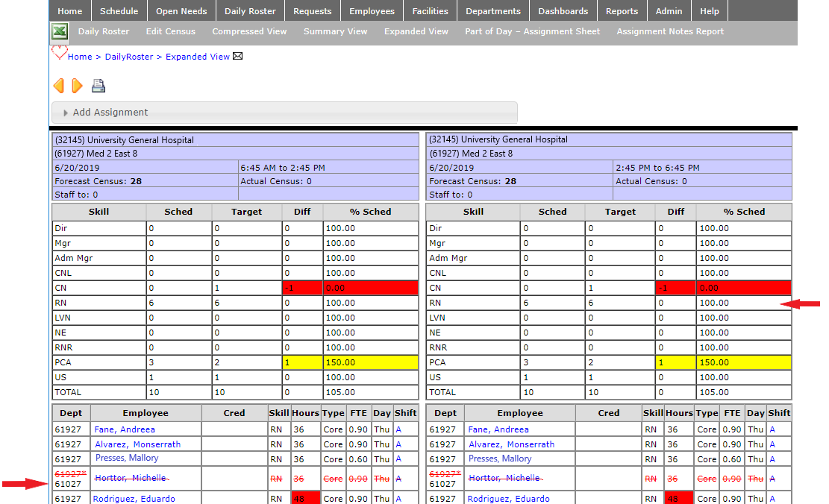Select the Edit Census tab

click(171, 31)
